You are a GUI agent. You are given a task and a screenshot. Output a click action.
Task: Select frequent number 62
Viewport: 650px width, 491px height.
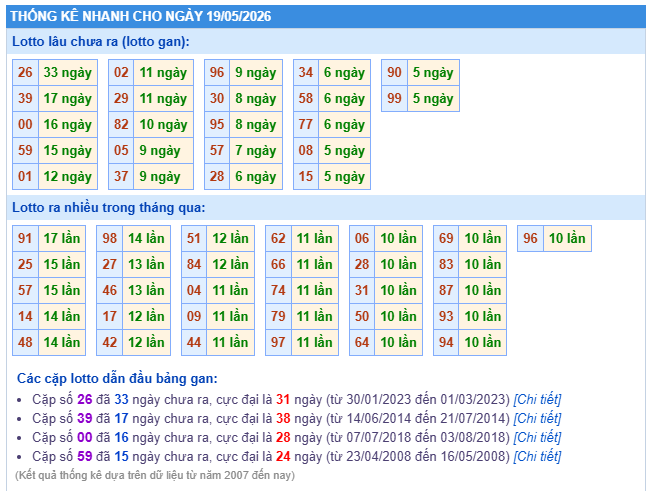(278, 238)
